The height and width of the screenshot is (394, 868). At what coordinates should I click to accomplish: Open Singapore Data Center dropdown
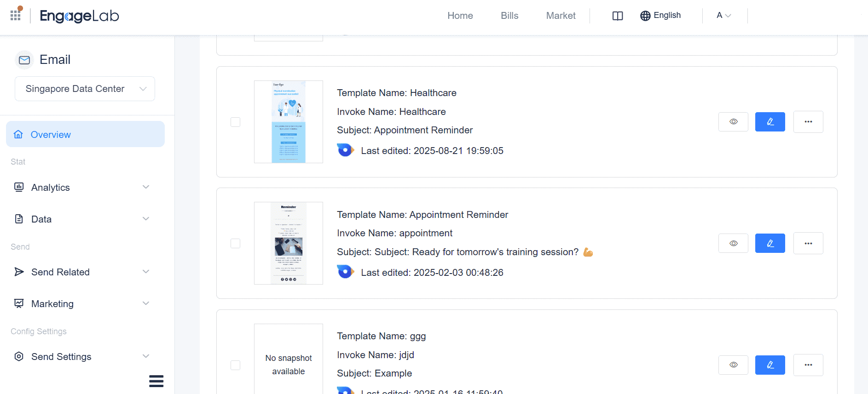pos(85,89)
